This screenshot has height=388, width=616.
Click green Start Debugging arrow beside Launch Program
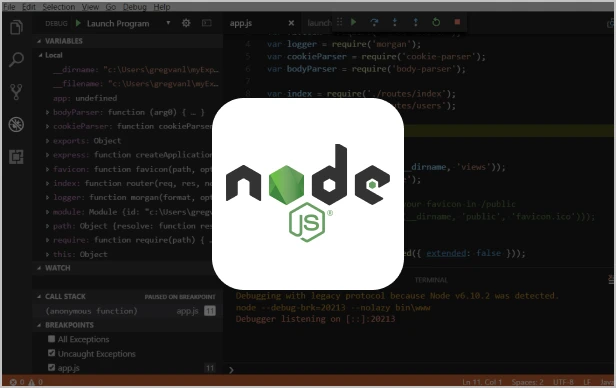tap(78, 23)
